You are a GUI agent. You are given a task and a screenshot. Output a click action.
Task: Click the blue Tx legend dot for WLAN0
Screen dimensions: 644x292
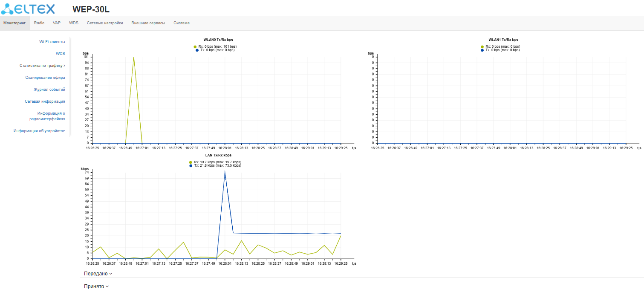coord(197,50)
